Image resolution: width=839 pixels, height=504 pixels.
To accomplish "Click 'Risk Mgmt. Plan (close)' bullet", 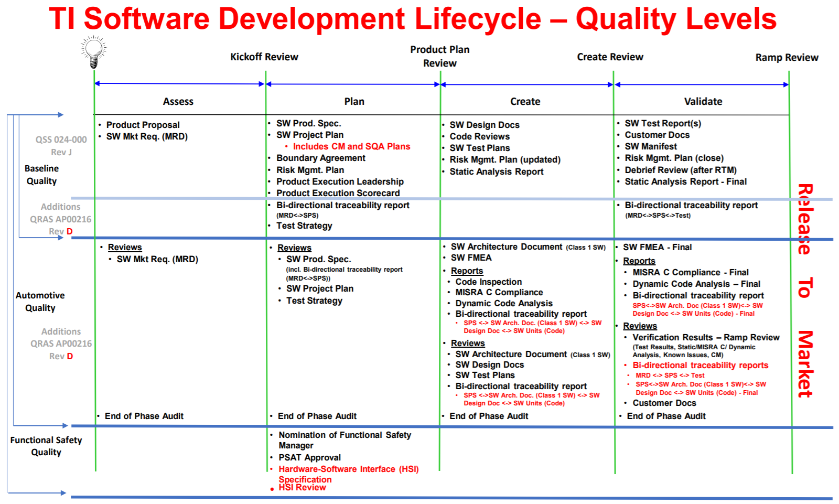I will click(674, 158).
